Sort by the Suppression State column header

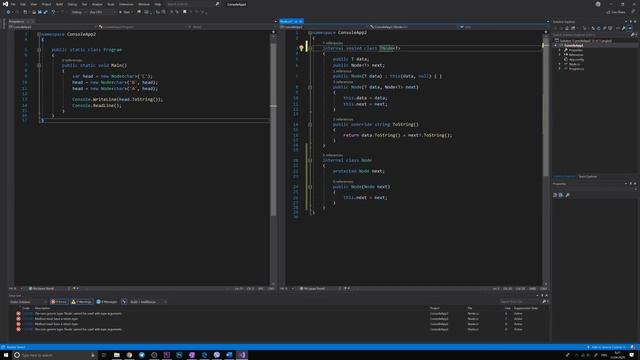click(x=526, y=308)
